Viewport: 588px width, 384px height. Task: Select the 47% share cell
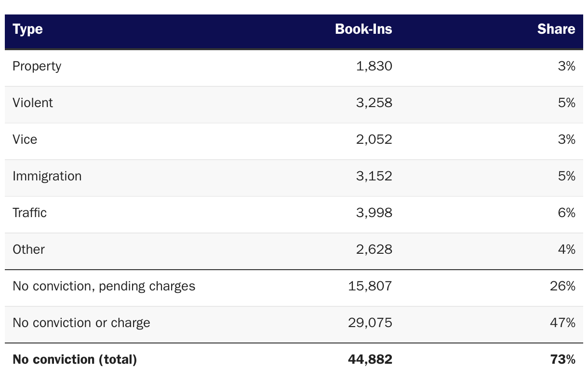point(562,323)
